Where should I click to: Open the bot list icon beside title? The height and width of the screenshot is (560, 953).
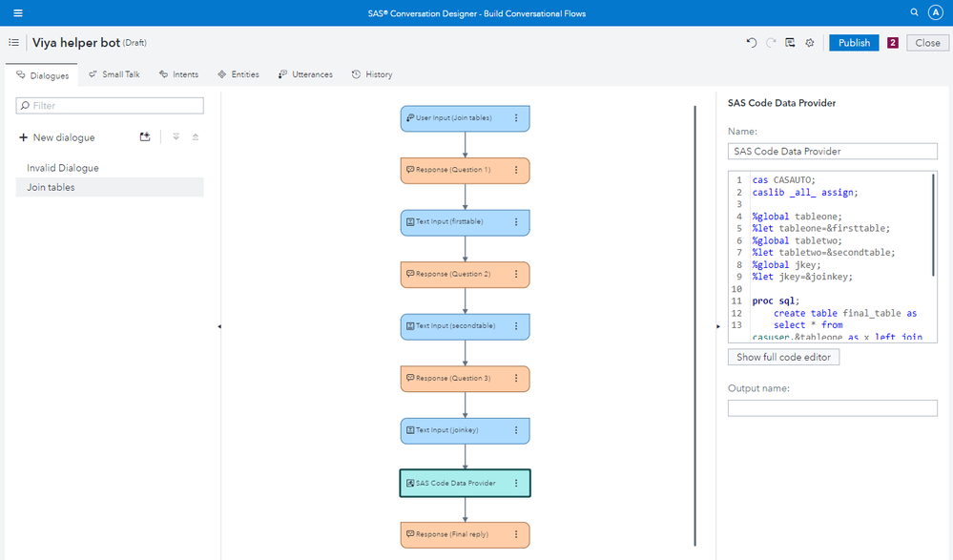tap(14, 43)
